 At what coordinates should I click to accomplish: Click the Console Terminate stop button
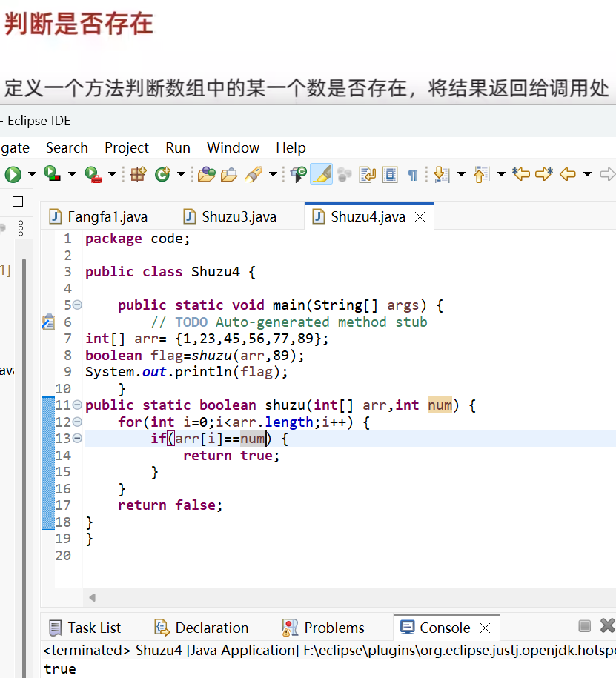tap(584, 625)
